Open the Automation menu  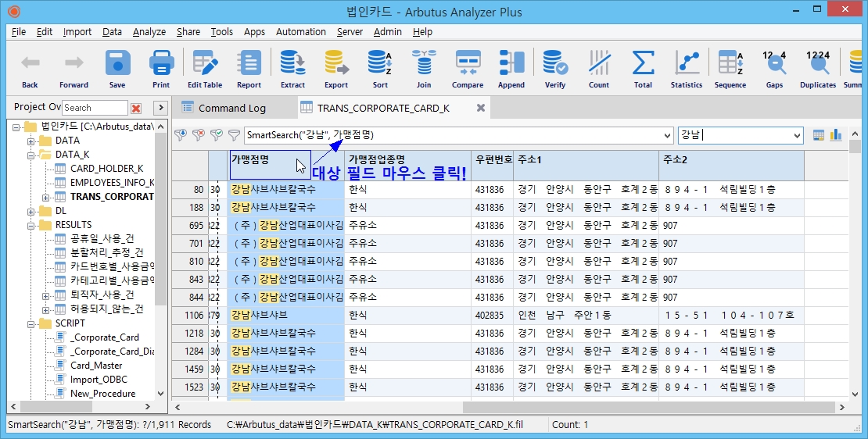tap(300, 31)
